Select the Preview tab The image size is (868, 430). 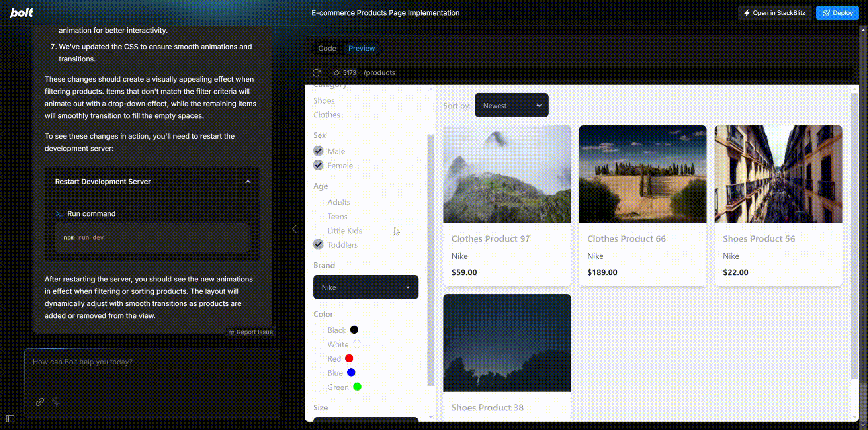pyautogui.click(x=361, y=48)
